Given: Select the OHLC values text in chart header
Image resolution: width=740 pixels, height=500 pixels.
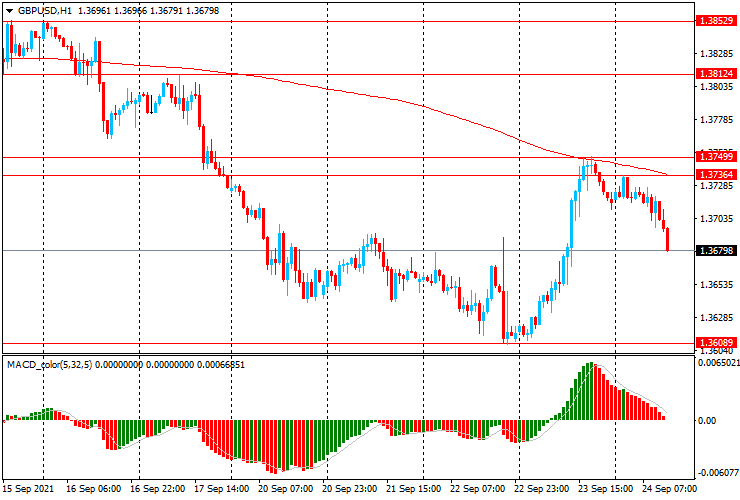Looking at the screenshot, I should 149,10.
